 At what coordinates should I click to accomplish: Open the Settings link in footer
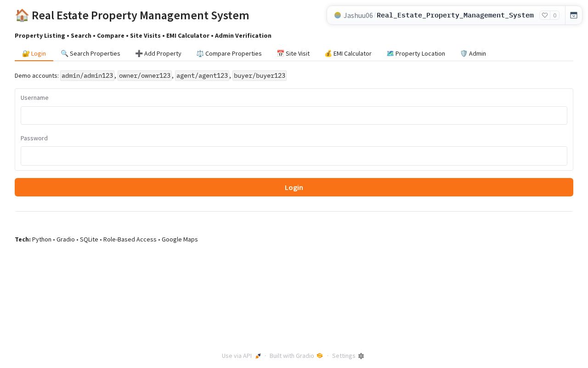348,356
